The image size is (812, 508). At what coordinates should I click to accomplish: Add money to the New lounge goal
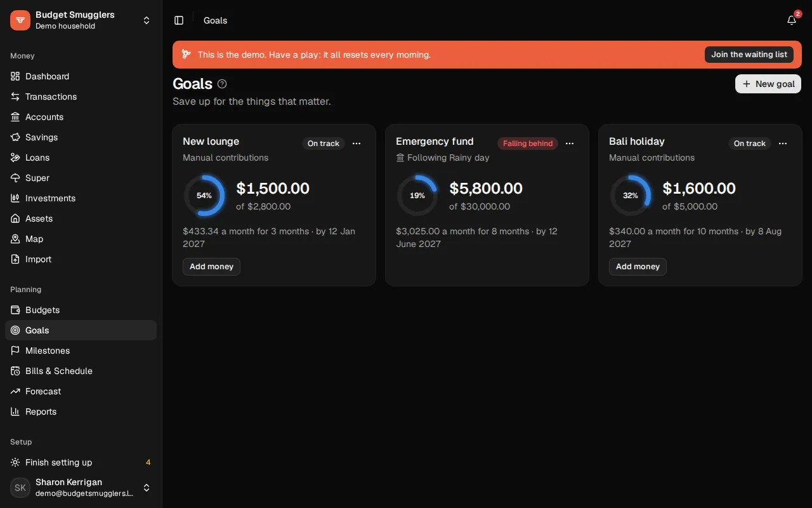[211, 267]
